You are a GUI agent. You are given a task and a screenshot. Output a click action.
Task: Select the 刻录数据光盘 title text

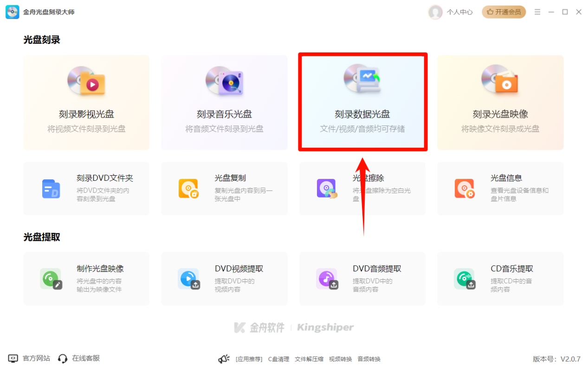click(362, 114)
